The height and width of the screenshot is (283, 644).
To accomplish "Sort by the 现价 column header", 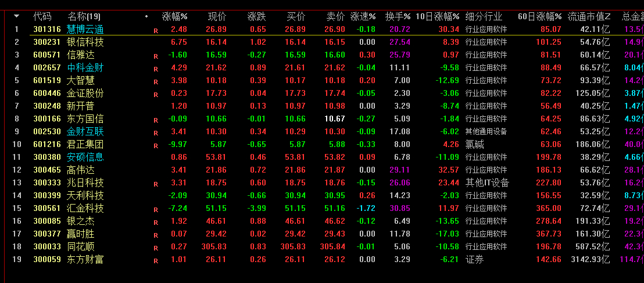I will [217, 16].
